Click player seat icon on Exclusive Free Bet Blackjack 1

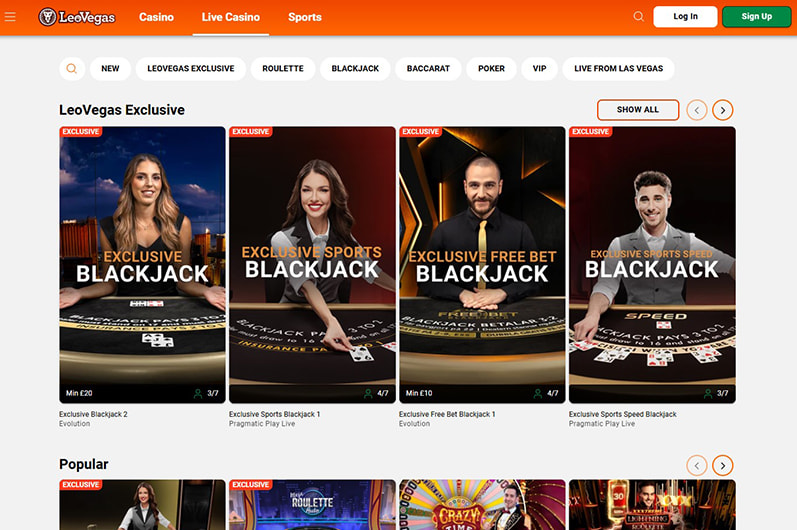click(537, 393)
